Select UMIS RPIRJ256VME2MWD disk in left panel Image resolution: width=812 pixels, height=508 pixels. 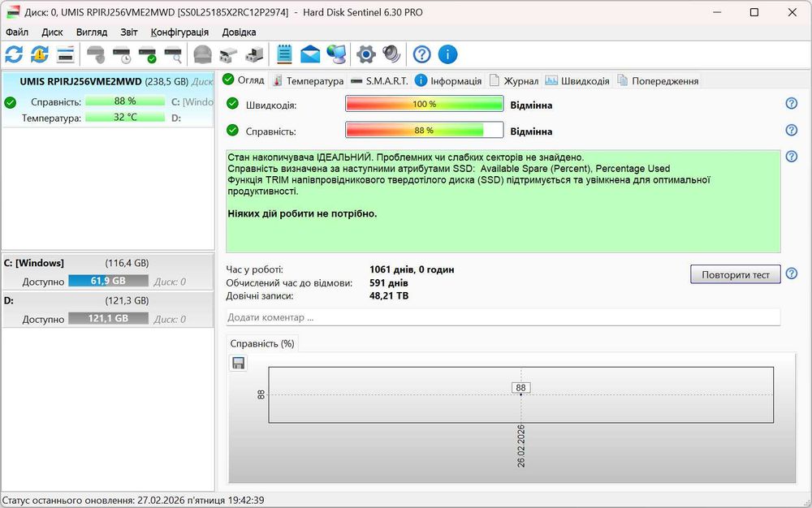point(108,99)
